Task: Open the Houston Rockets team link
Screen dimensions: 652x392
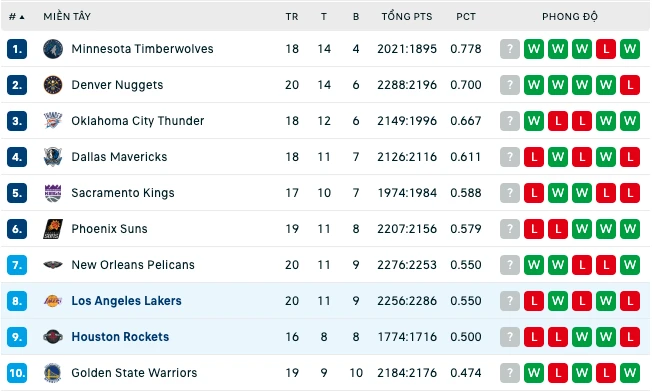Action: tap(120, 337)
